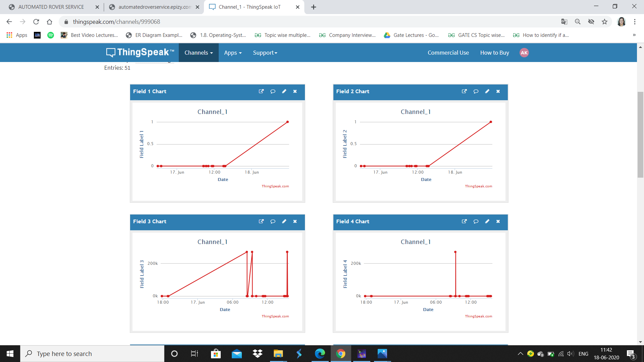The image size is (644, 362).
Task: Bookmark page with star icon
Action: coord(604,22)
